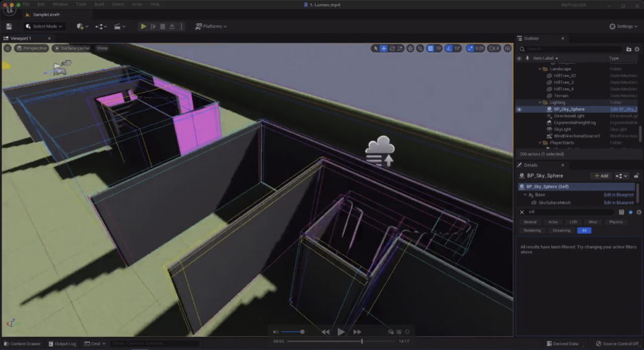Click the Stop simulation square icon

(162, 26)
